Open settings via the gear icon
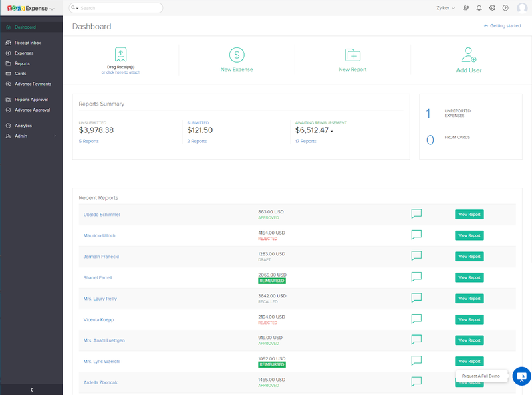 pos(492,8)
